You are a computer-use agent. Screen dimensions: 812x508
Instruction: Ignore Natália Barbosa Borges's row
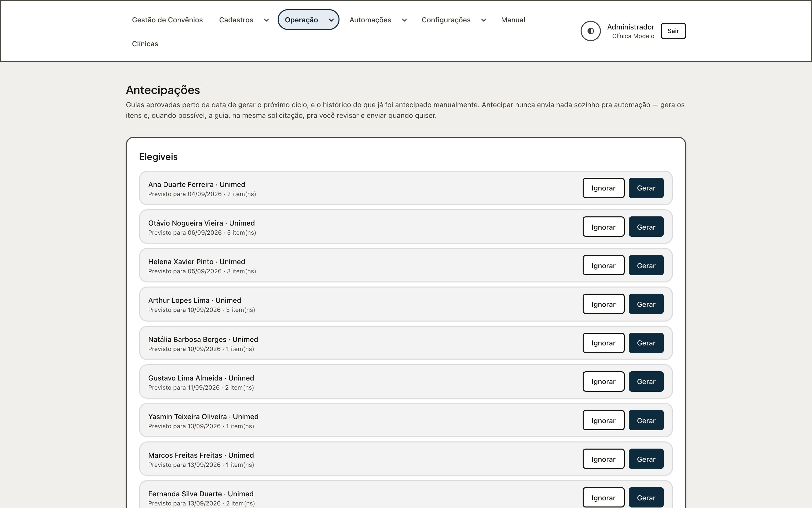tap(603, 343)
